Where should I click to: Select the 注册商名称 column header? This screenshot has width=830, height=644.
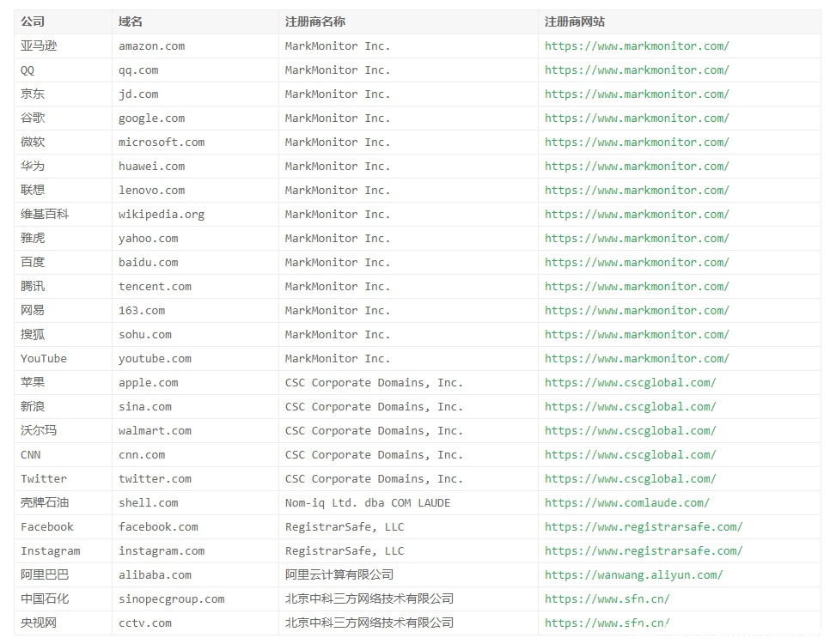(315, 21)
